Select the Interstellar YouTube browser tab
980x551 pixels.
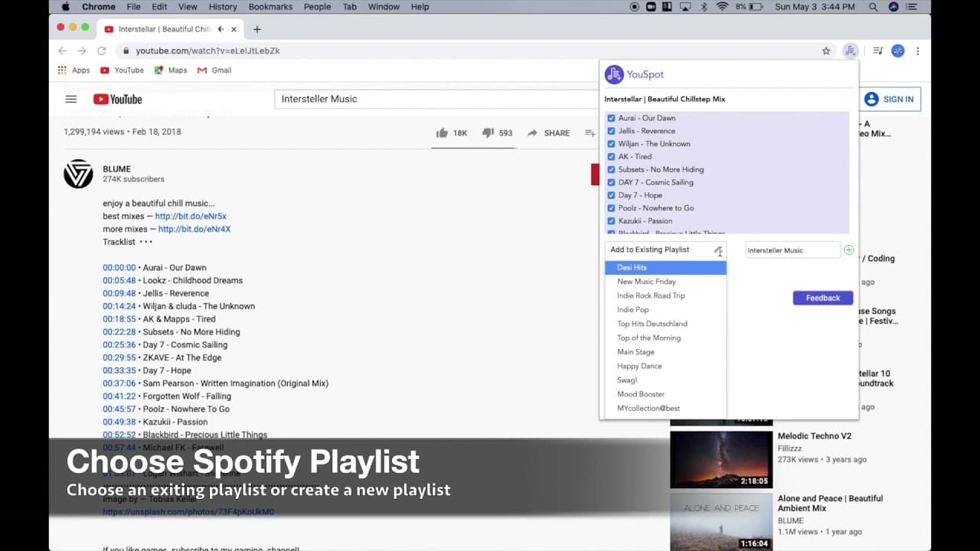click(170, 30)
